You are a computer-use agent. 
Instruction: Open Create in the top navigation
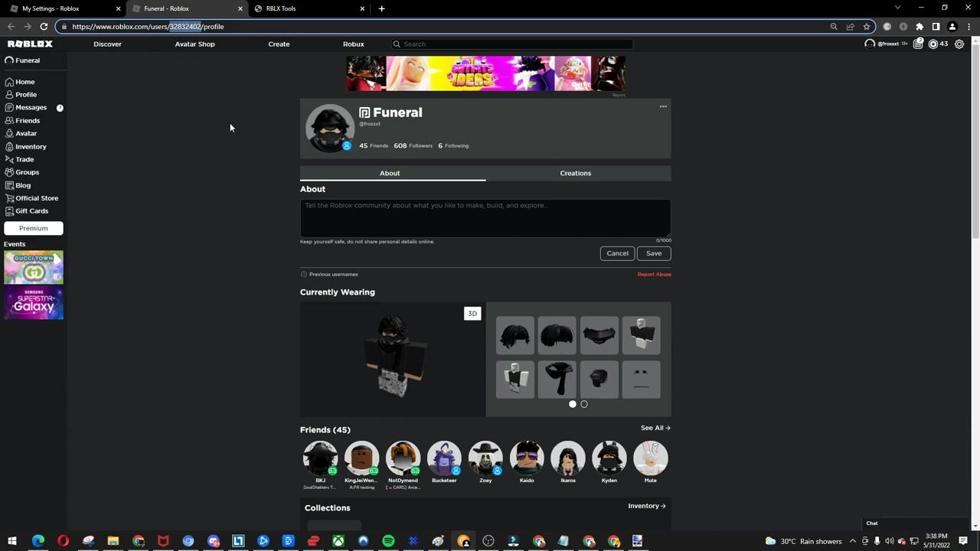coord(279,44)
